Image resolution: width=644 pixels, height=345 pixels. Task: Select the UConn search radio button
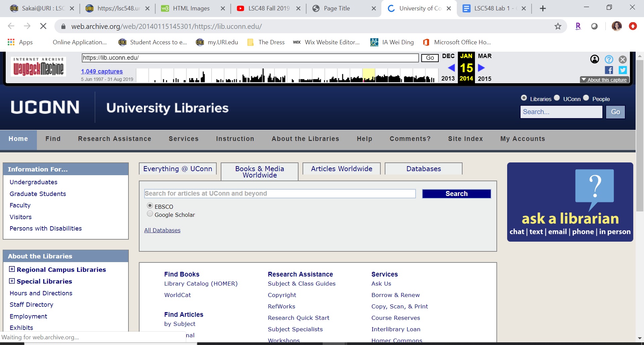(x=557, y=98)
